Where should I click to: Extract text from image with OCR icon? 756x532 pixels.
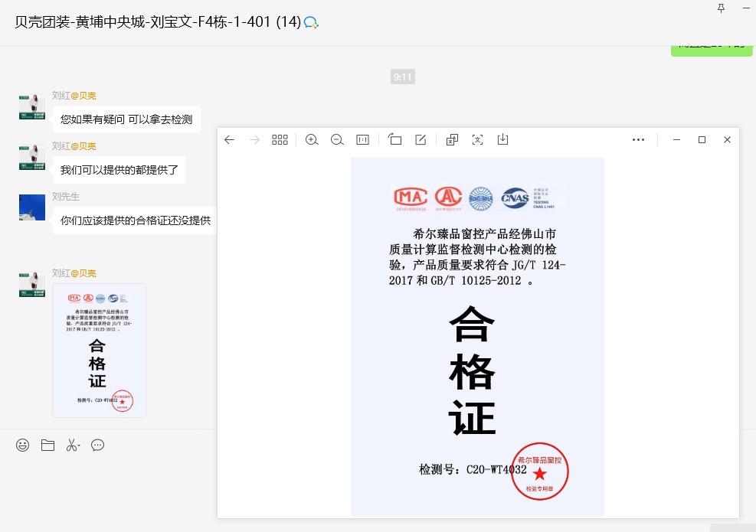477,139
